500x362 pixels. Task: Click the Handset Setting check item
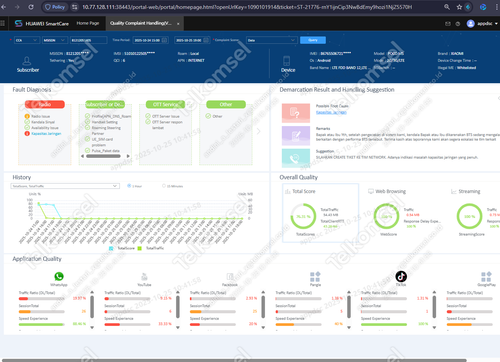click(x=101, y=122)
